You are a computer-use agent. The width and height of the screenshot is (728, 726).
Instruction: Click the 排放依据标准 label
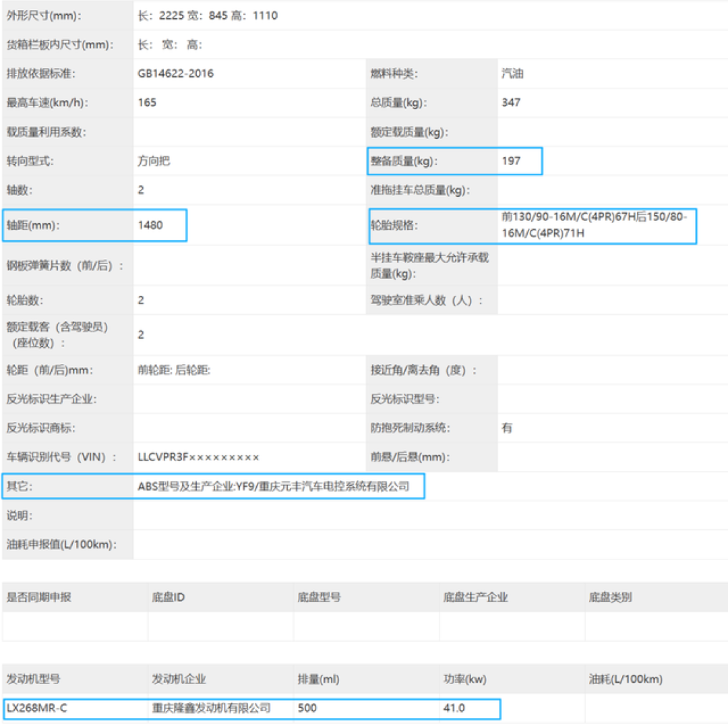point(41,73)
